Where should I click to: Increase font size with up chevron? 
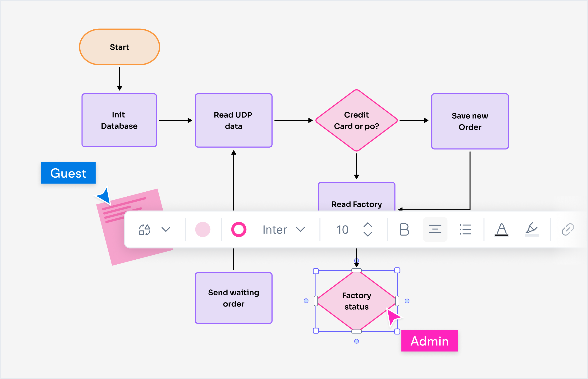(x=368, y=225)
